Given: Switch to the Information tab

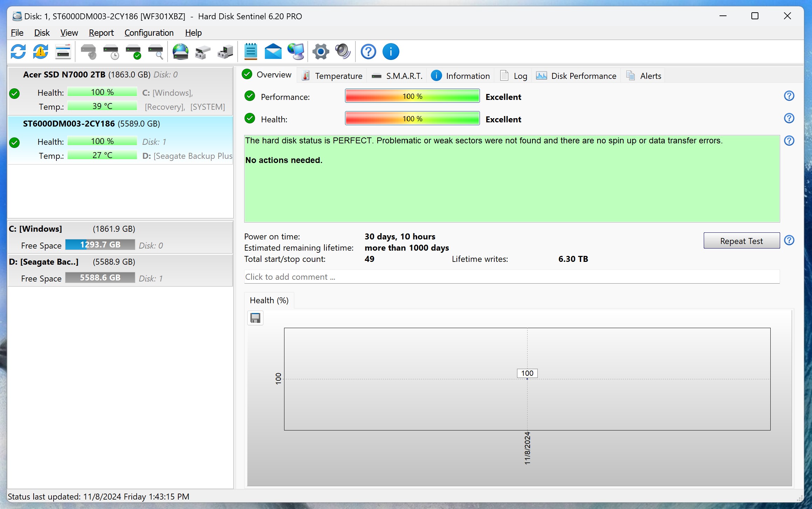Looking at the screenshot, I should (x=460, y=76).
